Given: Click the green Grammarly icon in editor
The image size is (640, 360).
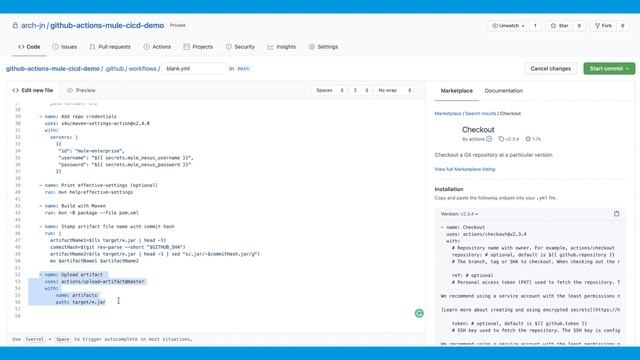Looking at the screenshot, I should [419, 313].
